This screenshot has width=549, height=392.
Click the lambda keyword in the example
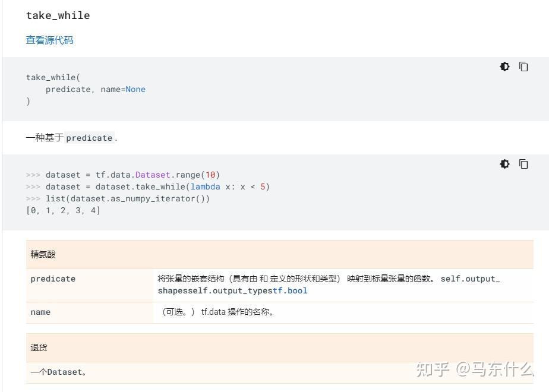(x=206, y=186)
